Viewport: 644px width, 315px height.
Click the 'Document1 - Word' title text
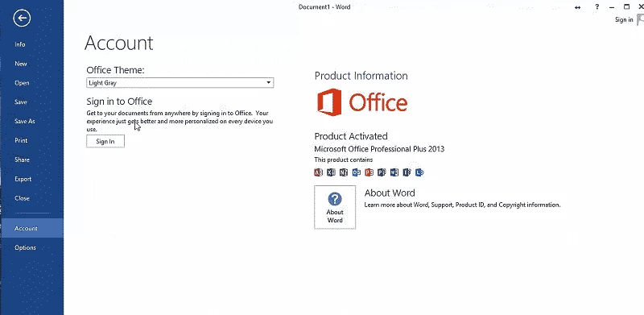click(324, 7)
